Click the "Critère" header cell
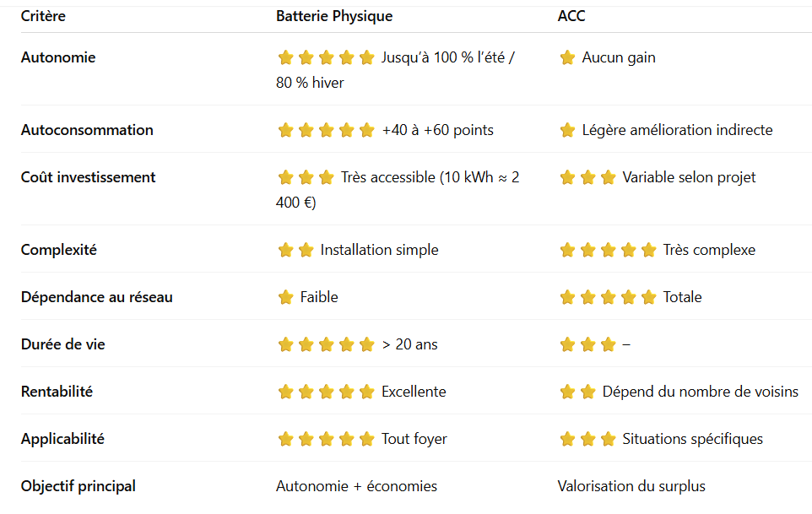Screen dimensions: 812x514 coord(43,16)
